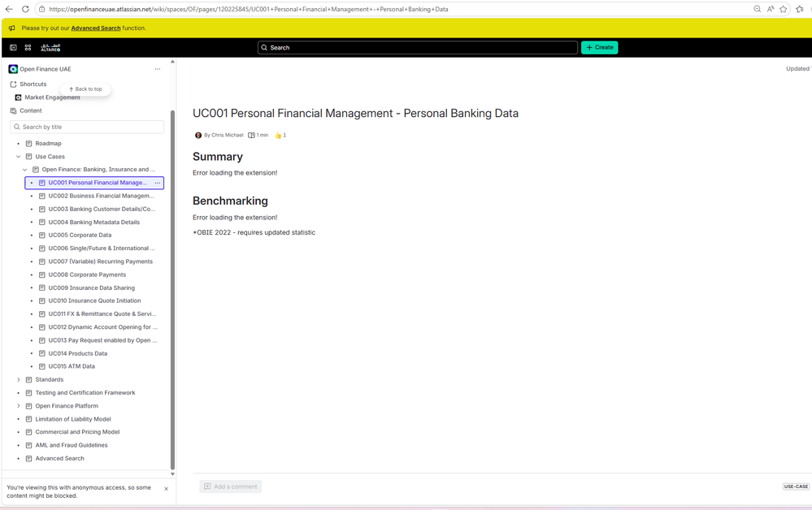
Task: Click the page icon beside UC015 ATM Data
Action: point(42,366)
